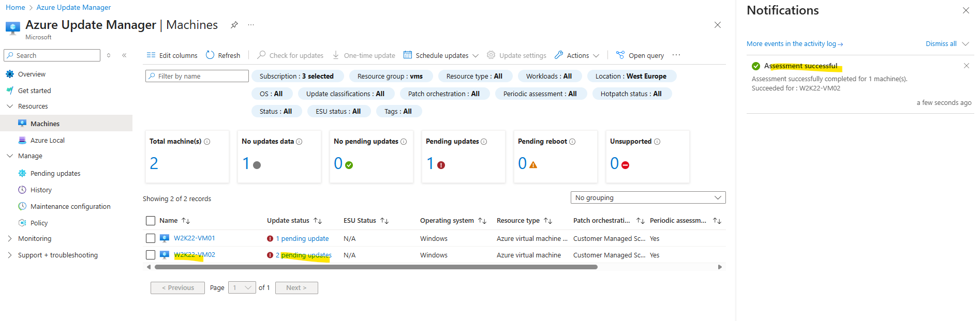The width and height of the screenshot is (980, 321).
Task: Open the toolbar overflow ellipsis
Action: pyautogui.click(x=676, y=55)
